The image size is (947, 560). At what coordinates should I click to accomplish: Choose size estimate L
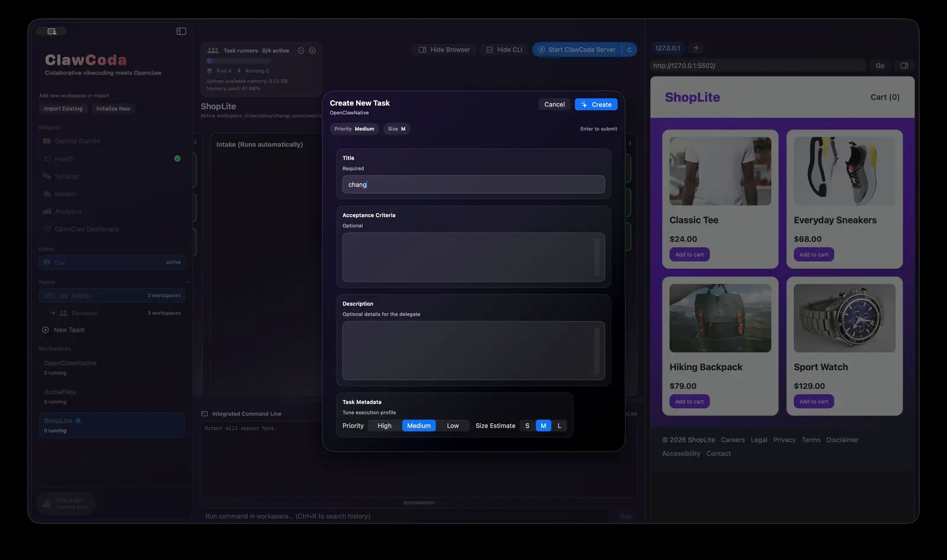(x=559, y=426)
